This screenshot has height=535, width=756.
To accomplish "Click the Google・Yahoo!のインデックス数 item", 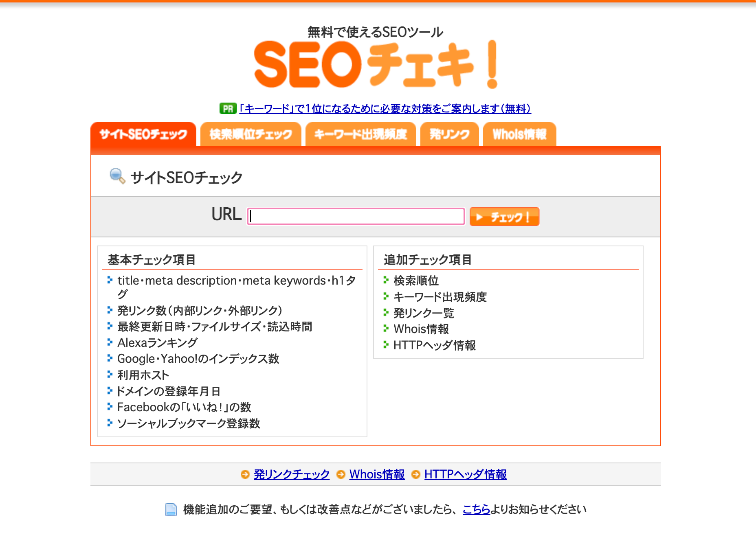I will pos(198,359).
